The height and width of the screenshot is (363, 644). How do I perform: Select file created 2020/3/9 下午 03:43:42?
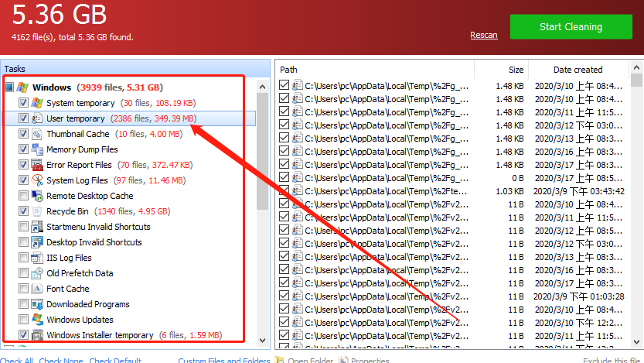[579, 191]
